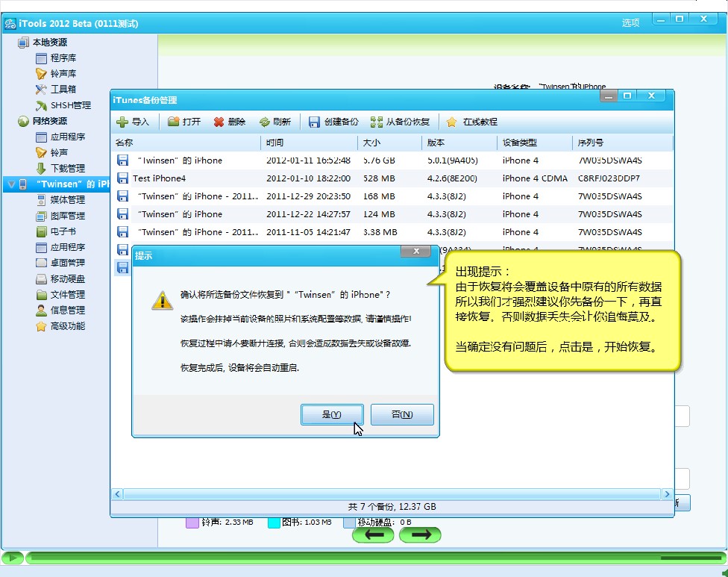Click the 刷新 refresh toolbar icon

(265, 122)
